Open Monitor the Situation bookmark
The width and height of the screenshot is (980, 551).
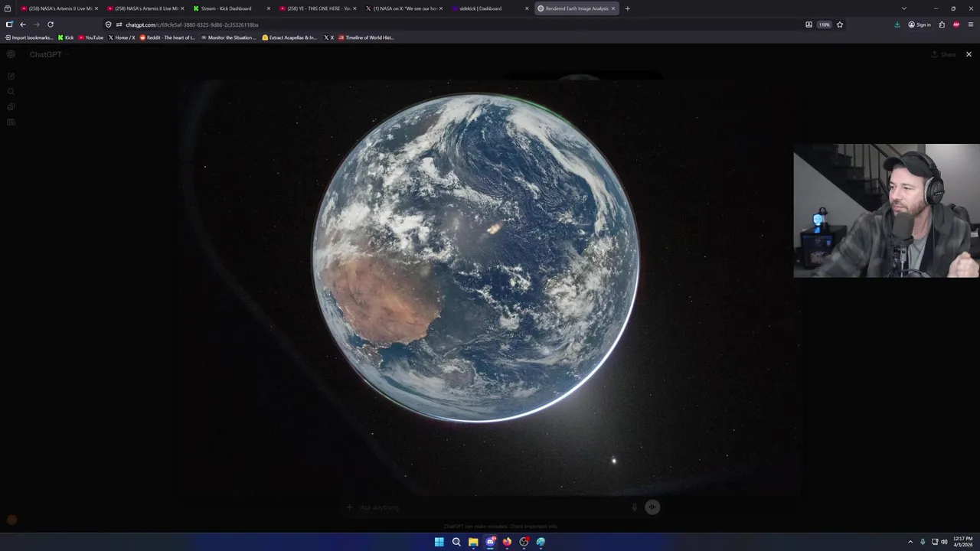click(229, 37)
